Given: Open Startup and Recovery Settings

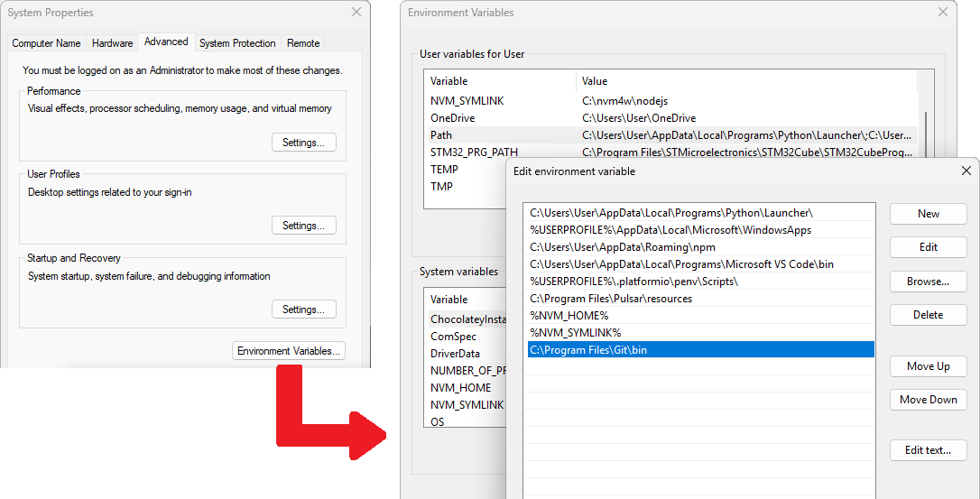Looking at the screenshot, I should click(303, 310).
